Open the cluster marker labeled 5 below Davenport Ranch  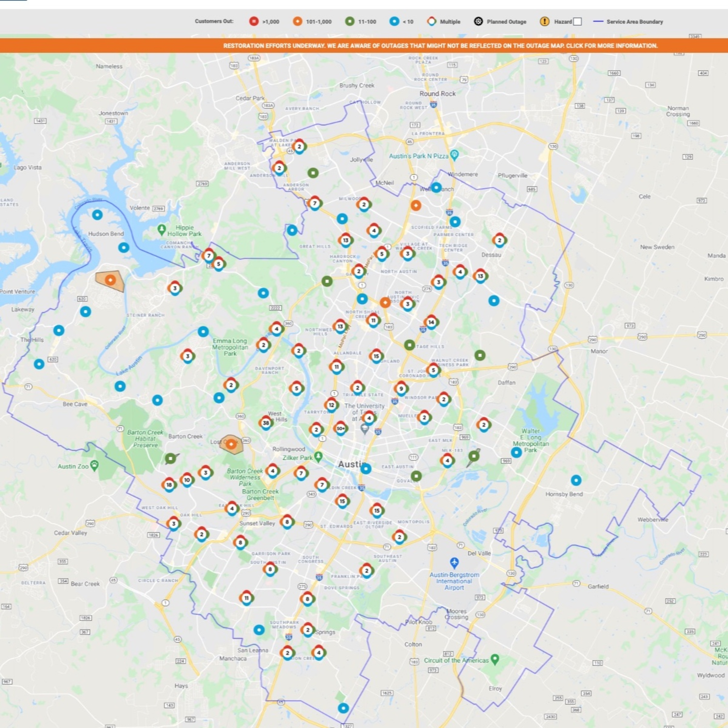(x=297, y=388)
